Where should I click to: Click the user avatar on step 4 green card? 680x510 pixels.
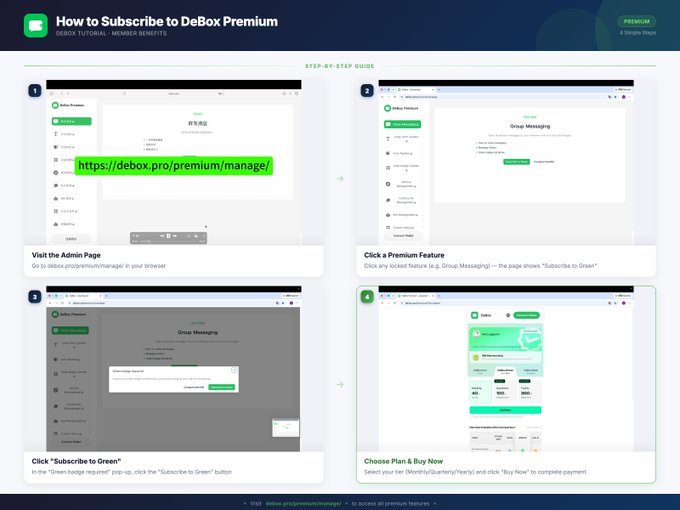point(476,334)
